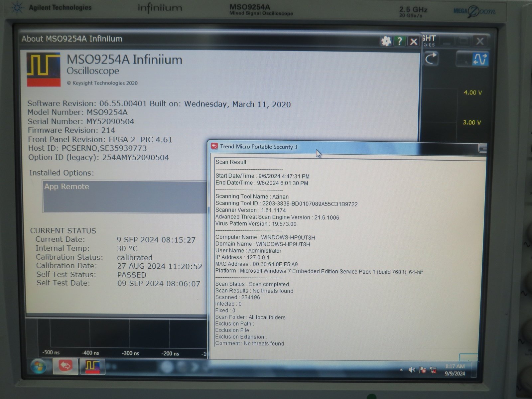Click the Domain Name WINDOWS-HP9UT8H line
The height and width of the screenshot is (399, 532).
pos(263,244)
